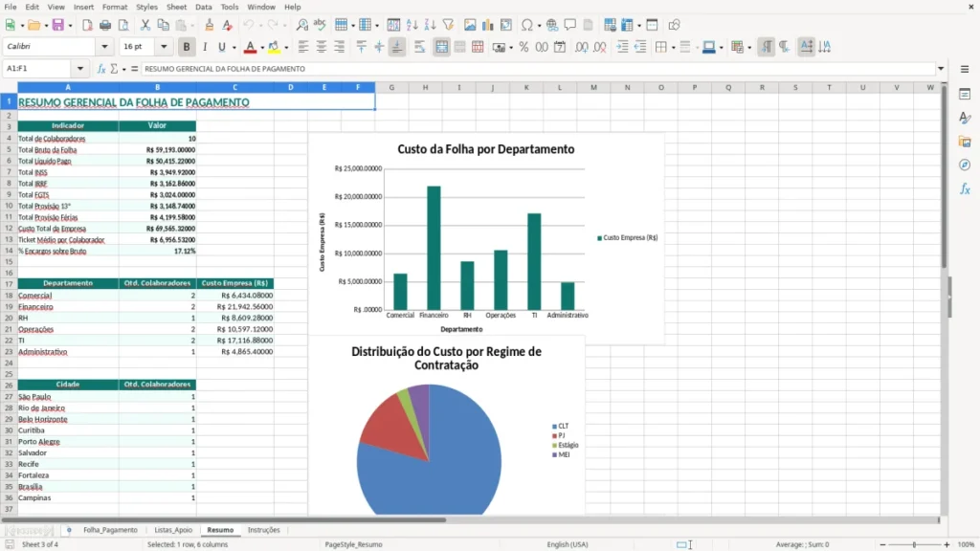Screen dimensions: 980x551
Task: Open borders dropdown arrow
Action: click(x=673, y=48)
